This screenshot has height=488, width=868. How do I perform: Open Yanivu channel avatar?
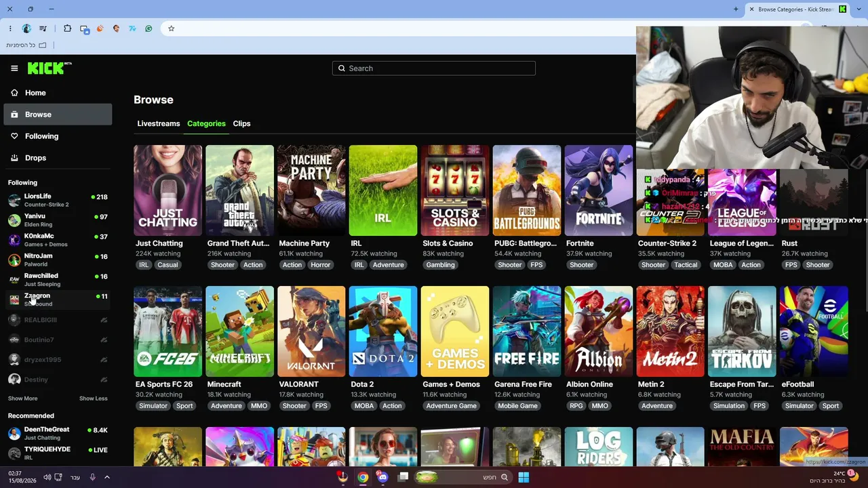click(x=14, y=220)
